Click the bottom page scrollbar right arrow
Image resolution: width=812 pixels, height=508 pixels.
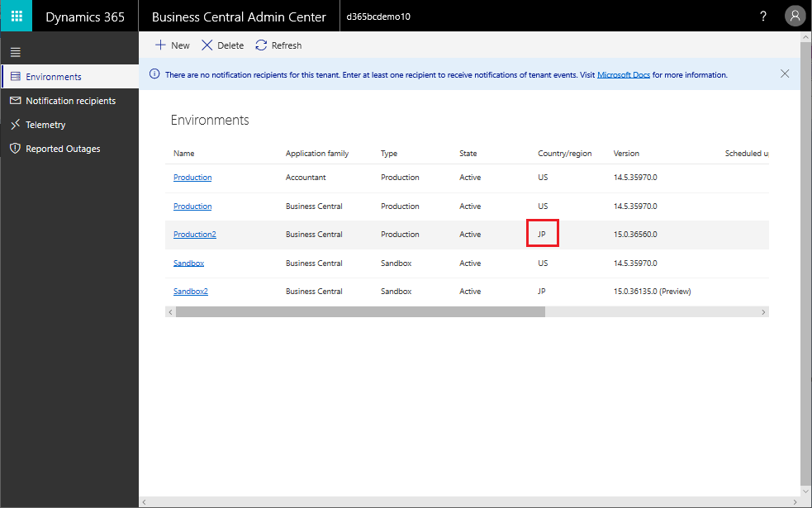tap(795, 501)
